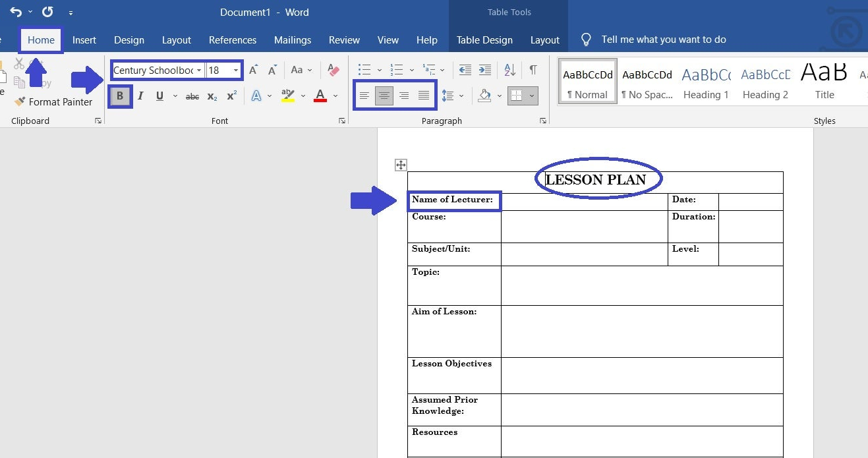868x458 pixels.
Task: Enable center text alignment
Action: click(x=384, y=96)
